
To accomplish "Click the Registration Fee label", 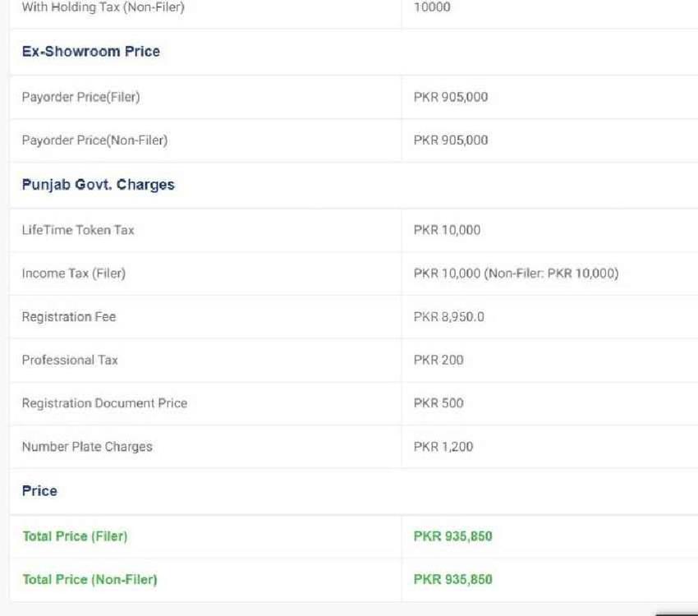I will [x=69, y=317].
